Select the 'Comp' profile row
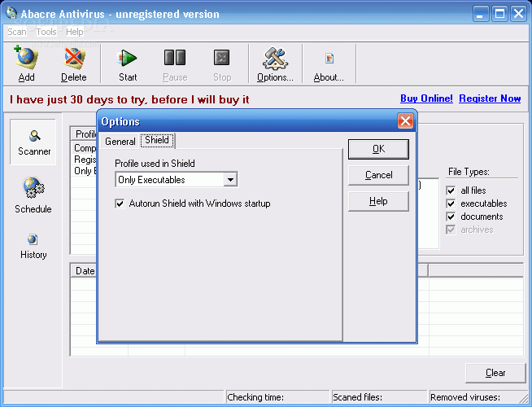The height and width of the screenshot is (407, 532). pyautogui.click(x=85, y=148)
